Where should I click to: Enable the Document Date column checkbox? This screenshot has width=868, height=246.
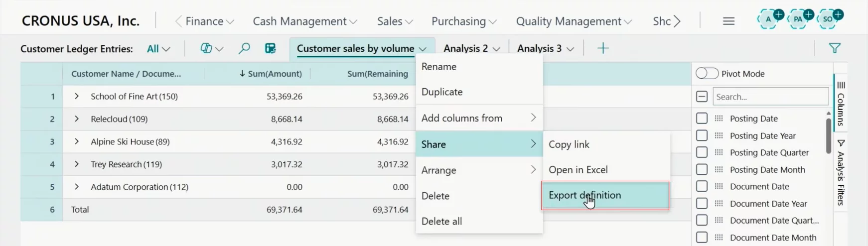(702, 186)
